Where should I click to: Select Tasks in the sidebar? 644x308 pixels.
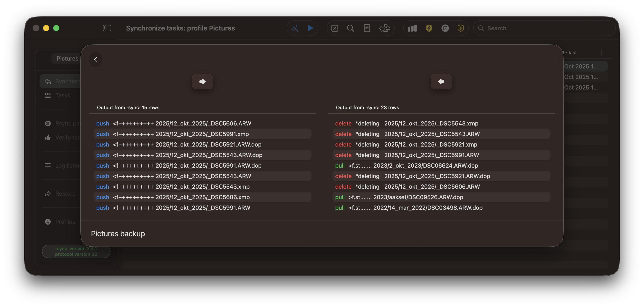(63, 95)
